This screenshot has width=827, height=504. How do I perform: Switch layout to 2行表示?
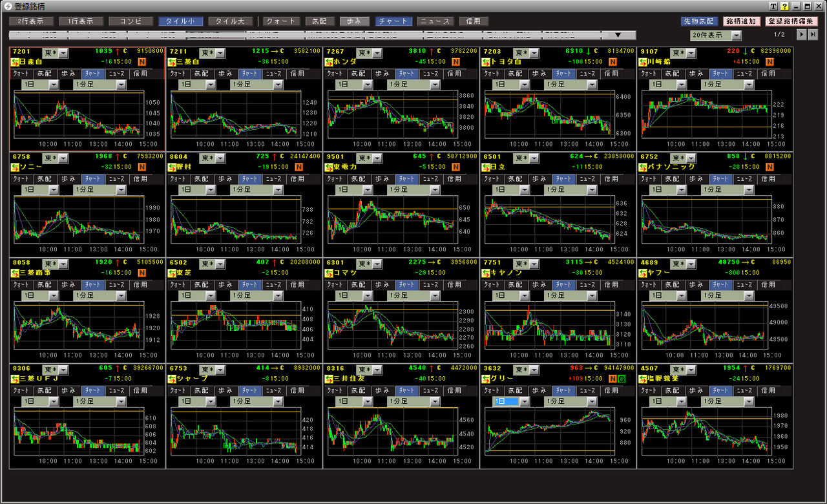click(31, 21)
